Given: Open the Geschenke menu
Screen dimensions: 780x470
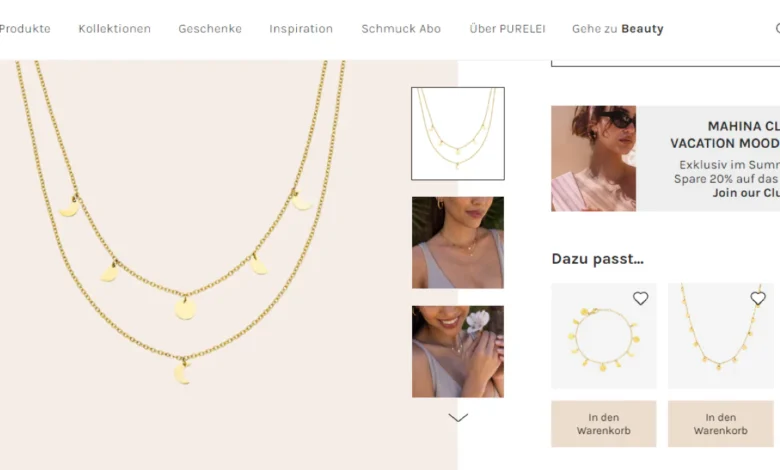Looking at the screenshot, I should [210, 29].
